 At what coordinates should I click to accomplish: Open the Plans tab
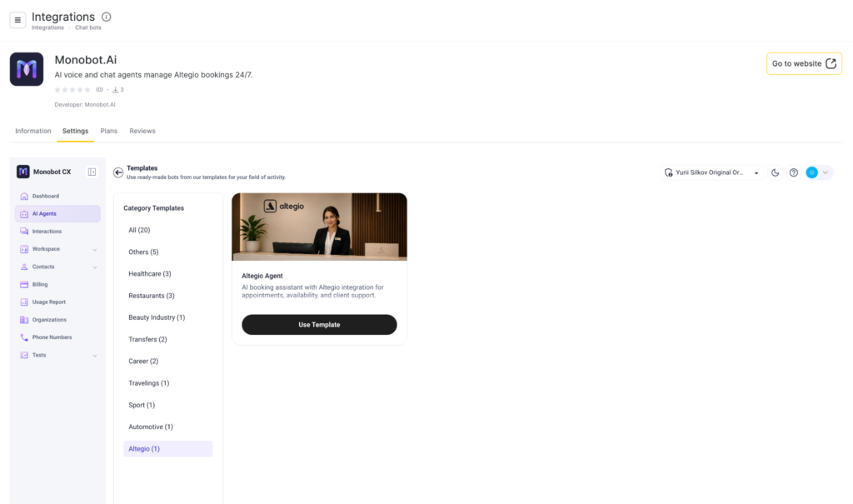pyautogui.click(x=109, y=131)
